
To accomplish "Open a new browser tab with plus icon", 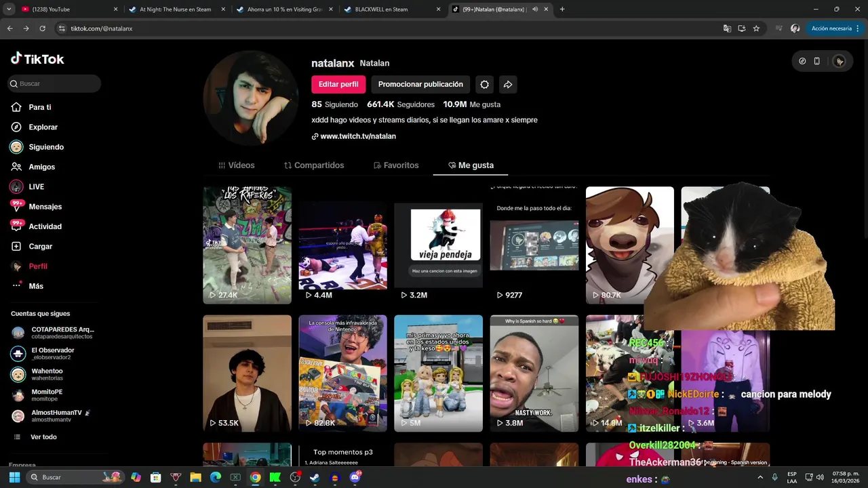I will (x=562, y=9).
